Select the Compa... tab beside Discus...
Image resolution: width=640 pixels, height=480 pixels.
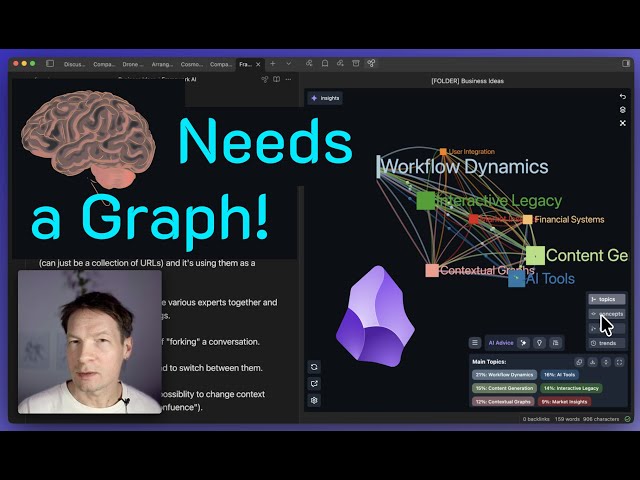[104, 64]
